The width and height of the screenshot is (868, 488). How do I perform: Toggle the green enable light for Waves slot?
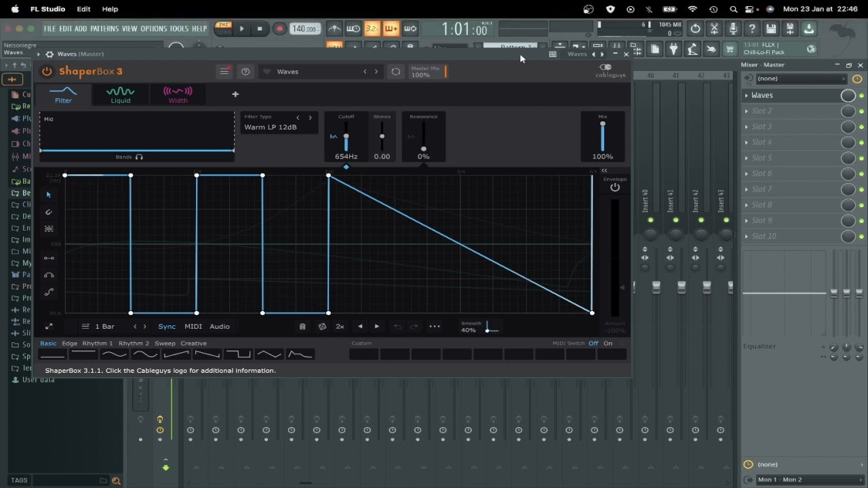(x=862, y=96)
